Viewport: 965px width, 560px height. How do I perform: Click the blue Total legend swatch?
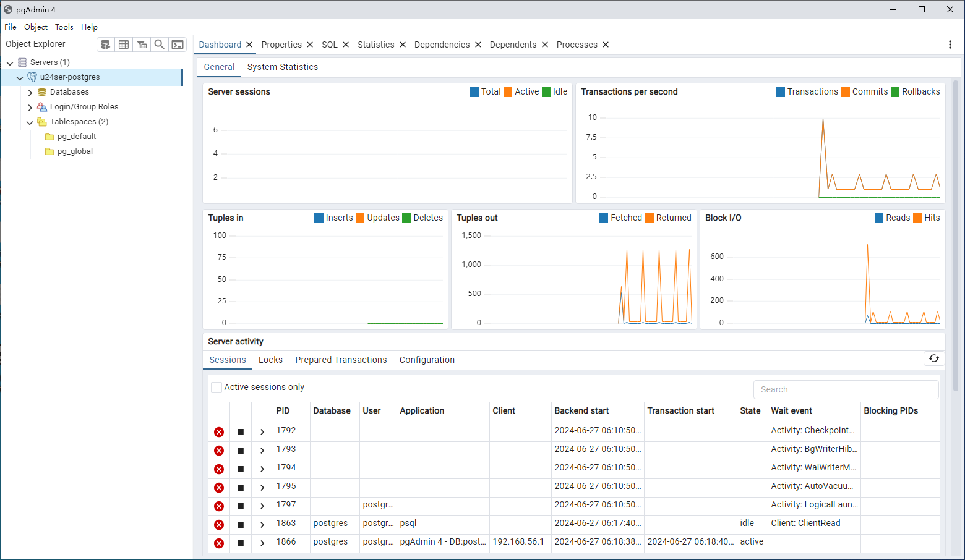click(474, 91)
